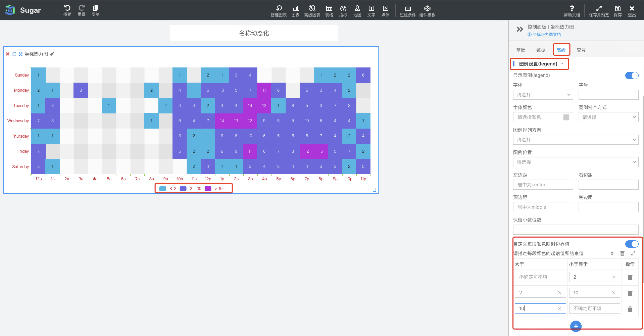
Task: Collapse the control panel with double arrow
Action: click(520, 29)
